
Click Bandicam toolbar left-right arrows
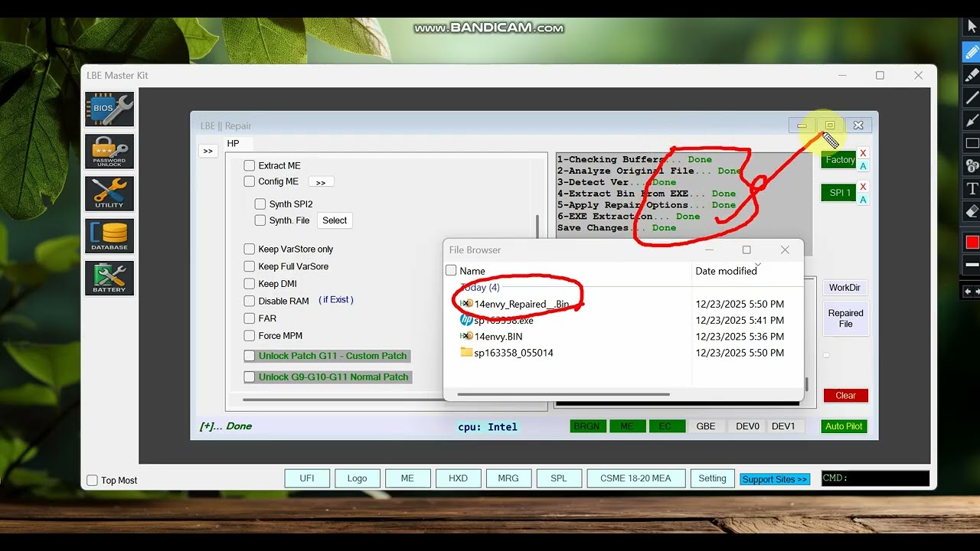(x=972, y=292)
